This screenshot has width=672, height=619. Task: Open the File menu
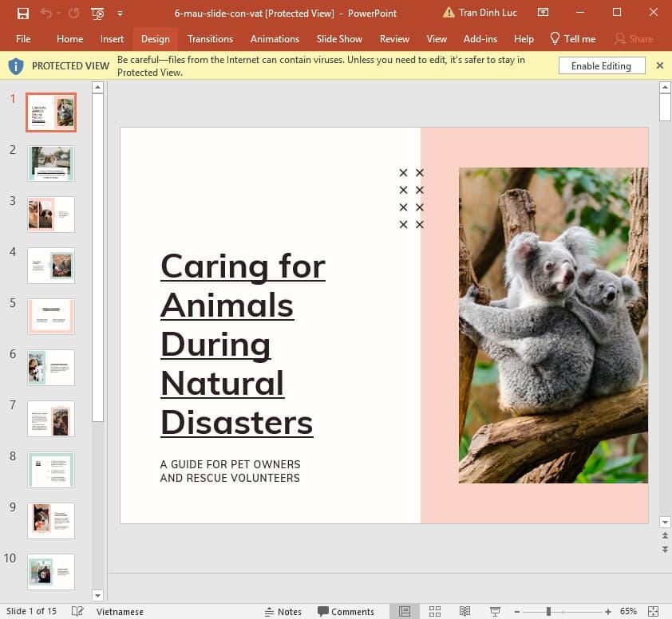[x=23, y=38]
